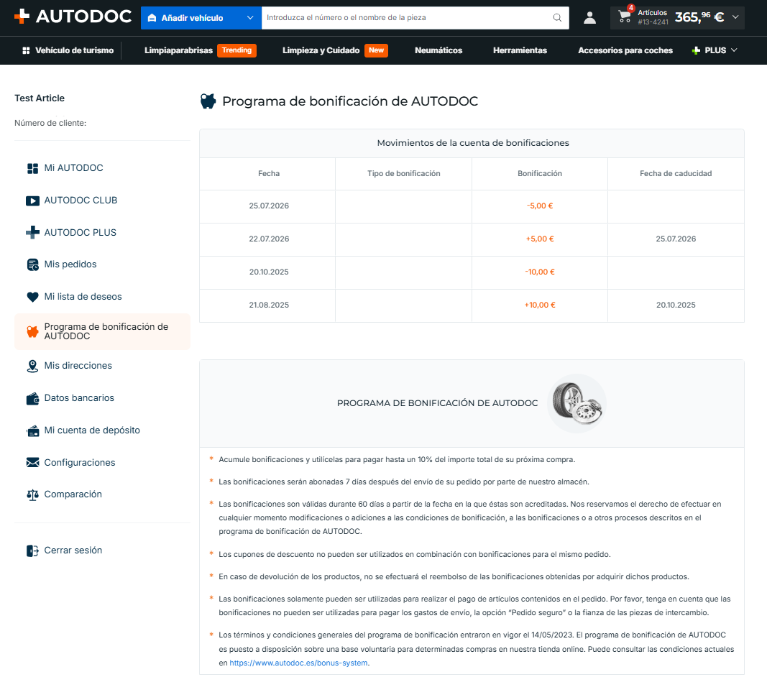
Task: Open Mis pedidos
Action: point(70,264)
